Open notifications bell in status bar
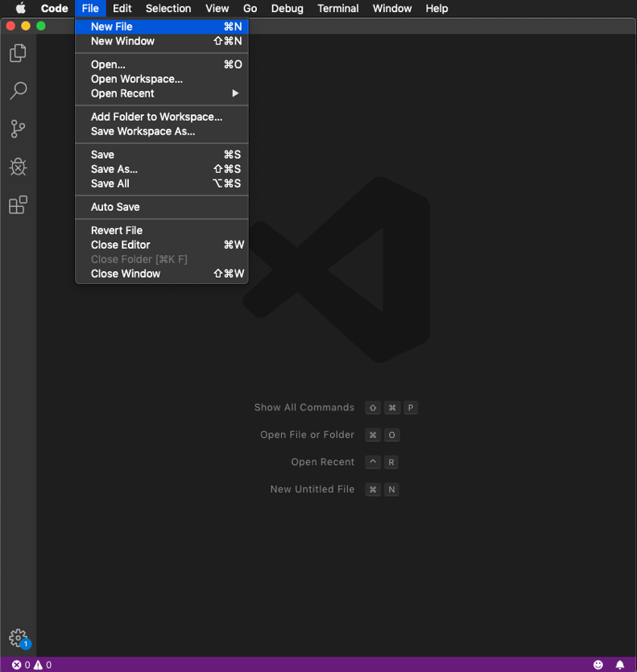The width and height of the screenshot is (637, 672). pos(620,665)
